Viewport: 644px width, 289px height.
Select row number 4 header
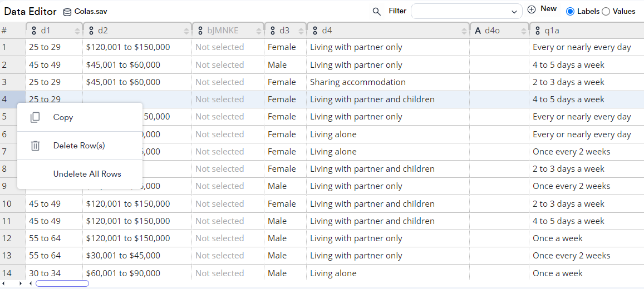pyautogui.click(x=13, y=99)
